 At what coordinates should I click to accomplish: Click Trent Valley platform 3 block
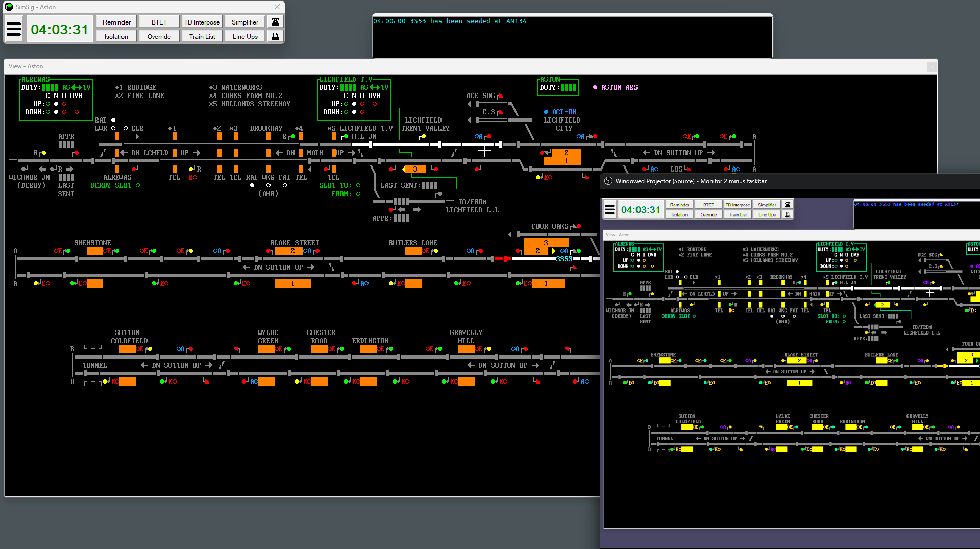(x=415, y=169)
